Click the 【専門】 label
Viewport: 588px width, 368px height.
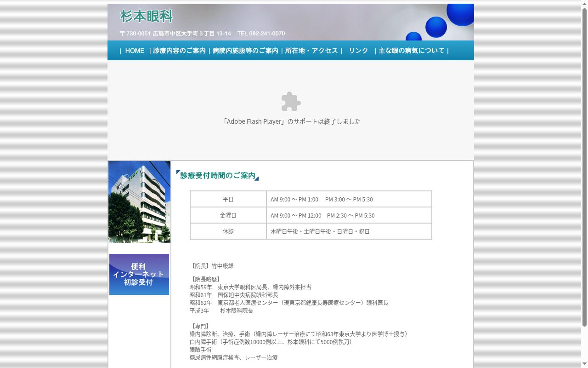[x=201, y=326]
